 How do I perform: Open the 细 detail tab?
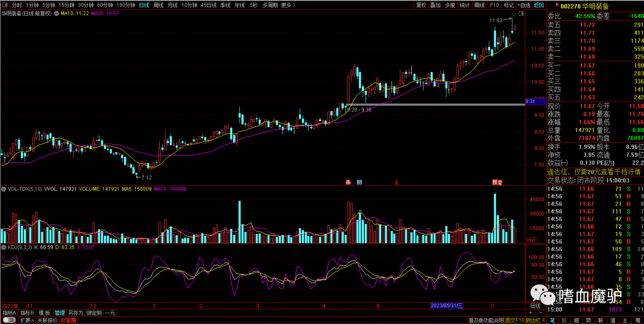[x=577, y=320]
